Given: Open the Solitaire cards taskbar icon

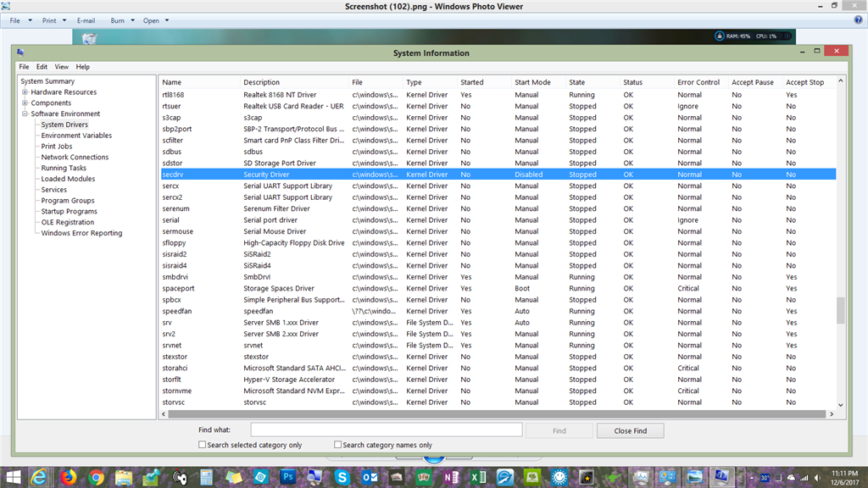Looking at the screenshot, I should (424, 477).
